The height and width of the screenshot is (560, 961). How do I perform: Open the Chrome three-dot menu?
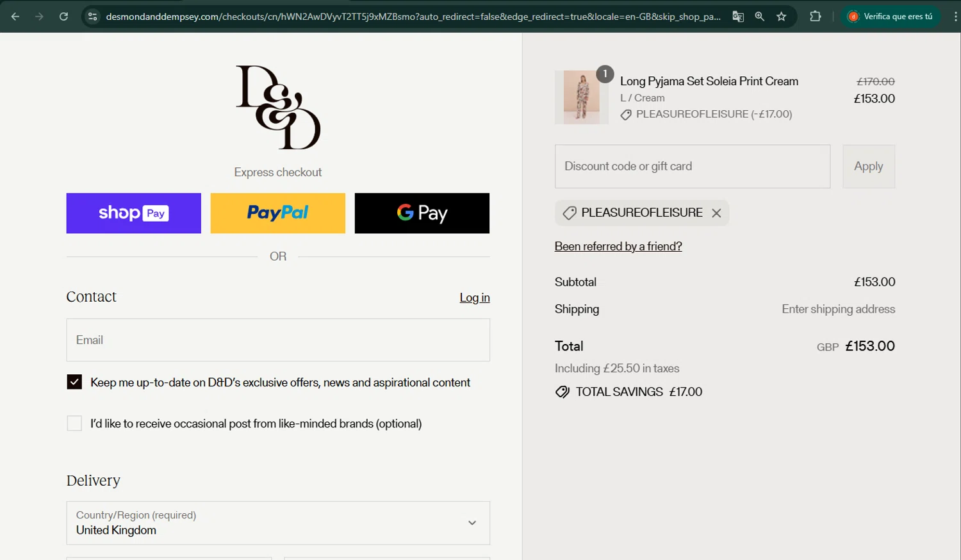[955, 17]
